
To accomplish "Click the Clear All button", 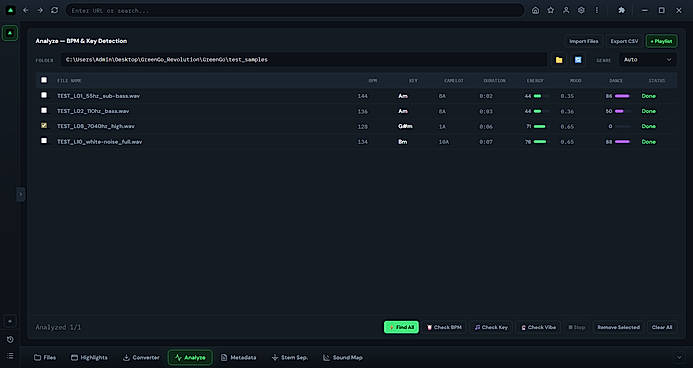I will click(662, 327).
